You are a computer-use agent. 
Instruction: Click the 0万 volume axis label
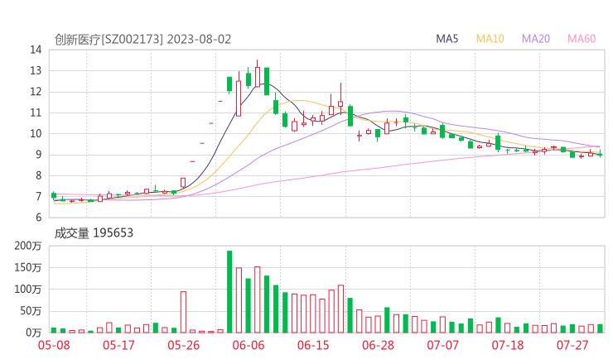pyautogui.click(x=34, y=333)
